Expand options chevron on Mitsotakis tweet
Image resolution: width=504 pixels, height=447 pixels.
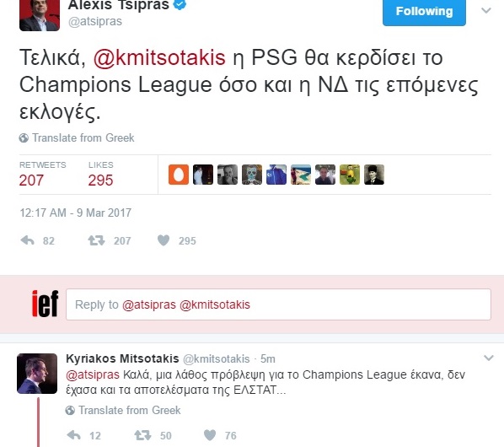click(x=489, y=358)
